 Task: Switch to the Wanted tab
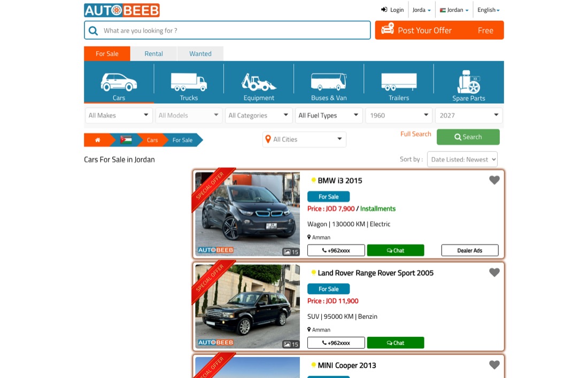pos(200,53)
